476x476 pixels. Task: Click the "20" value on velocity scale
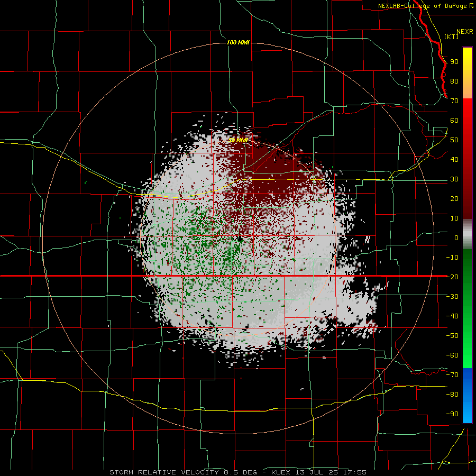point(454,199)
